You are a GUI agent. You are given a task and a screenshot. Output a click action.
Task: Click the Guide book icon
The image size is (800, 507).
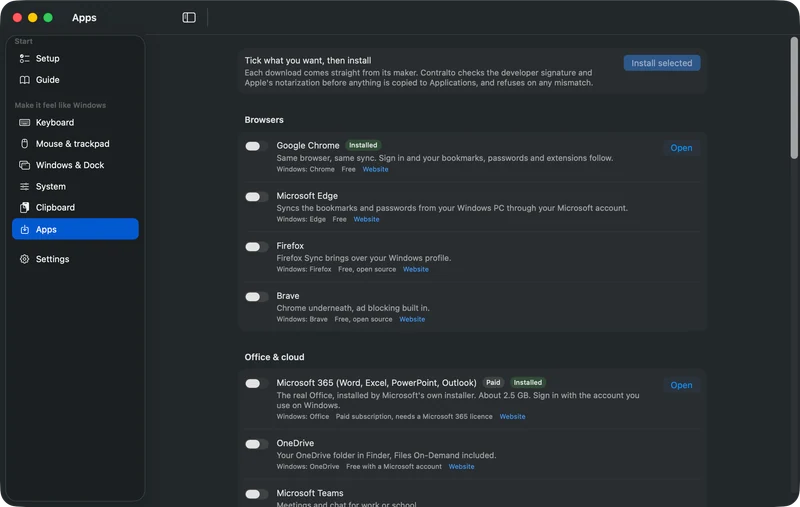(x=24, y=80)
